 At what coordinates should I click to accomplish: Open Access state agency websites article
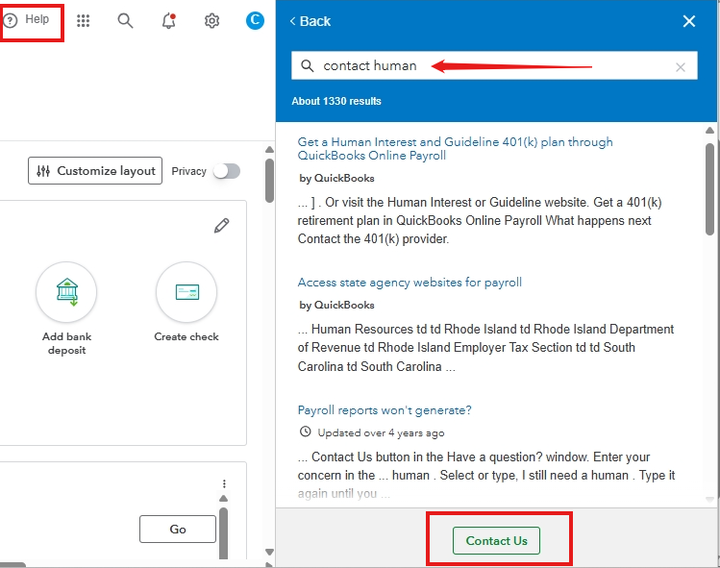click(410, 282)
